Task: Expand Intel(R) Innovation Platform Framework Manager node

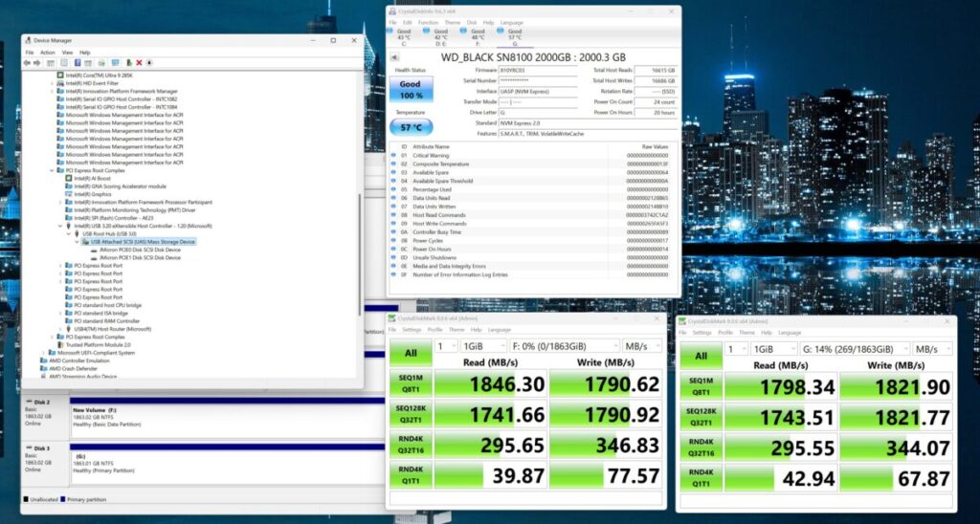Action: tap(53, 91)
